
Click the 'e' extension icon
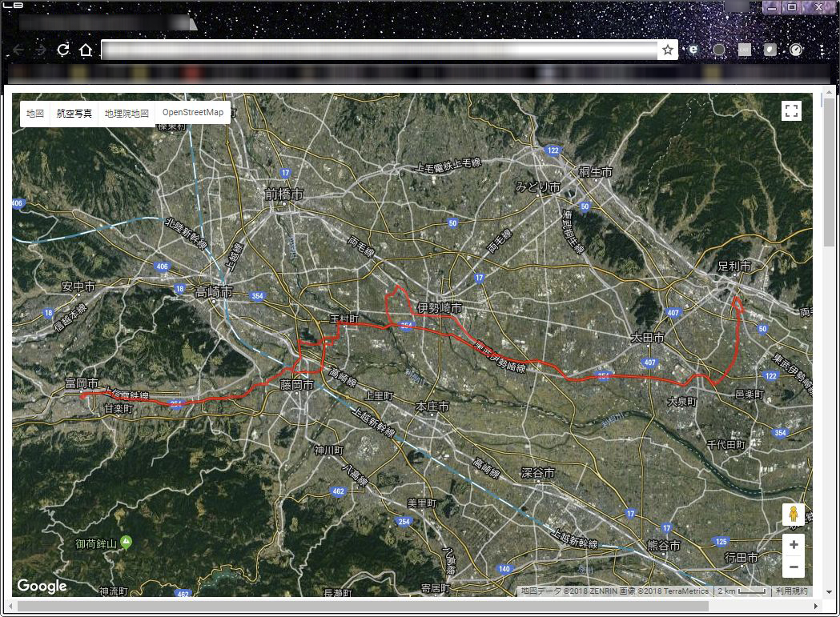point(693,50)
